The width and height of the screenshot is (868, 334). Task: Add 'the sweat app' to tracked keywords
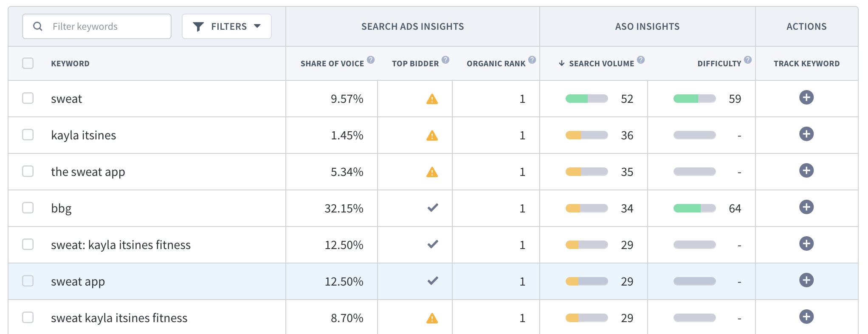[806, 170]
